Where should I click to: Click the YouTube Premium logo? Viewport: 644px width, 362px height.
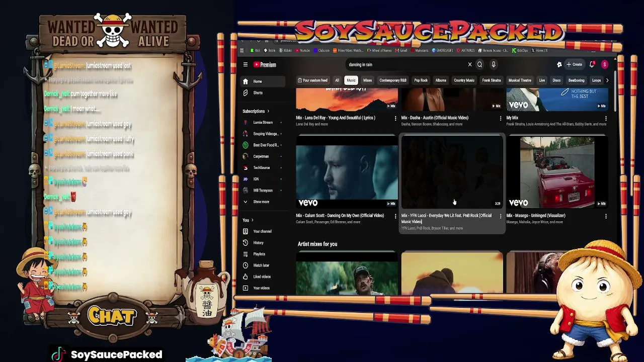(x=265, y=64)
